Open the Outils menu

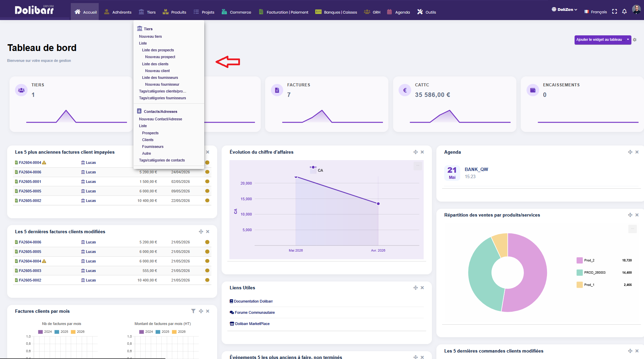[x=426, y=12]
